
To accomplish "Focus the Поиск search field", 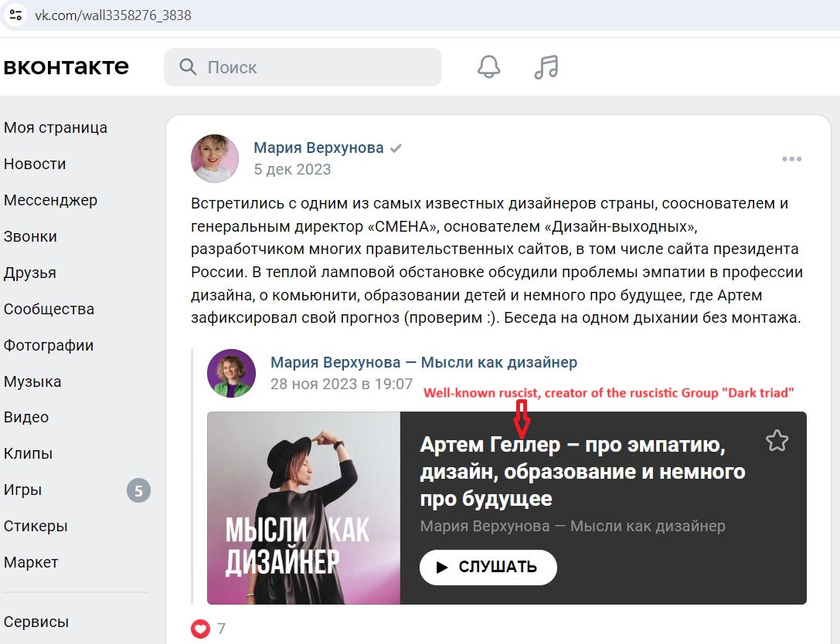I will [303, 67].
